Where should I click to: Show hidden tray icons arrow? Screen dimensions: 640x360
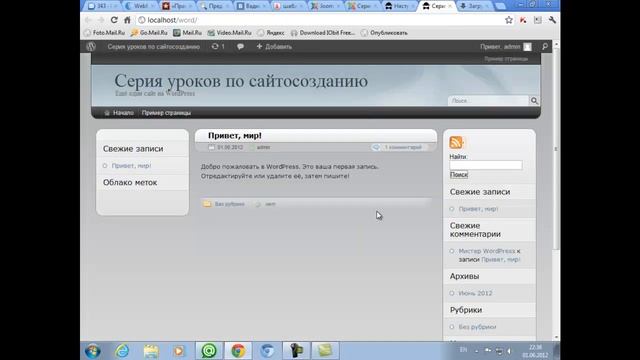pyautogui.click(x=476, y=351)
